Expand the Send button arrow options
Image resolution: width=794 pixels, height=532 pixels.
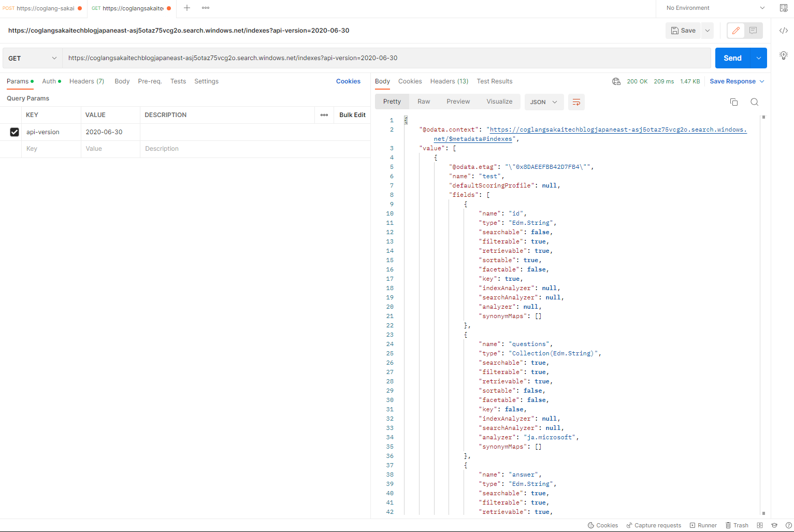tap(759, 58)
